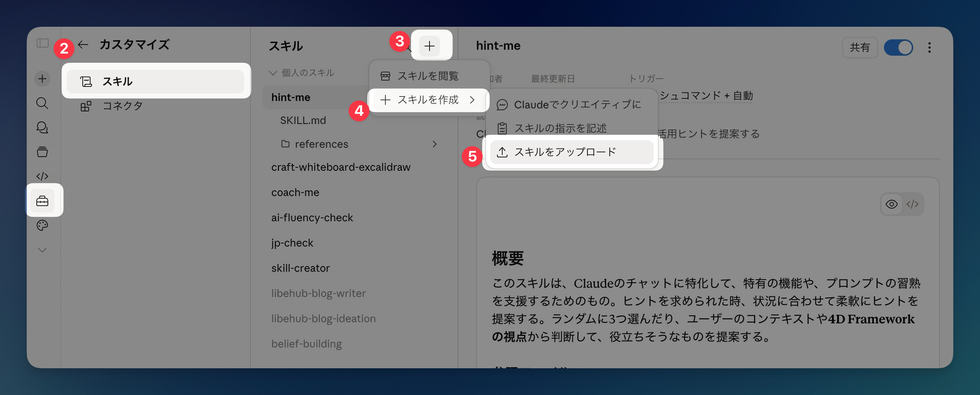This screenshot has height=395, width=980.
Task: Click the new chat plus icon in sidebar
Action: point(42,79)
